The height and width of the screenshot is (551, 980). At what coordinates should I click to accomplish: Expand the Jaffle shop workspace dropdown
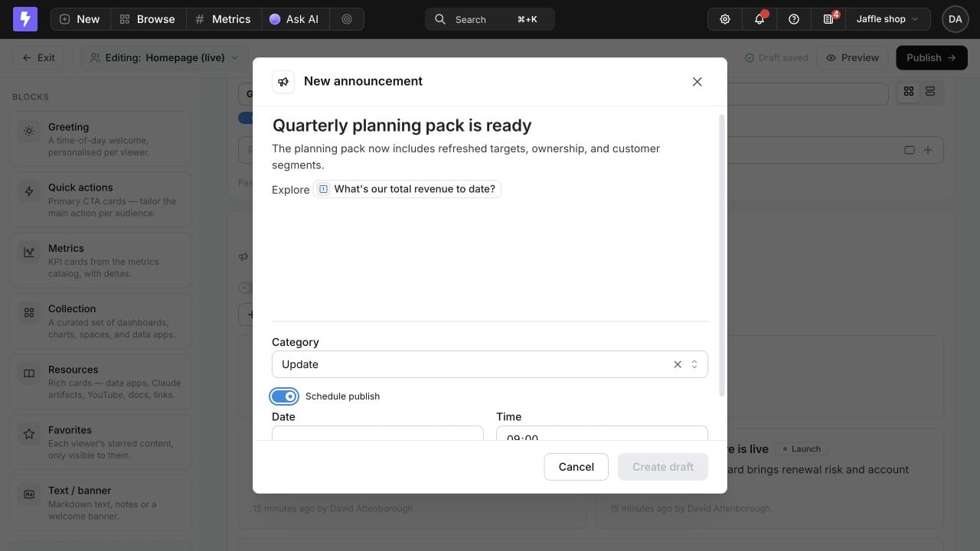[x=887, y=19]
